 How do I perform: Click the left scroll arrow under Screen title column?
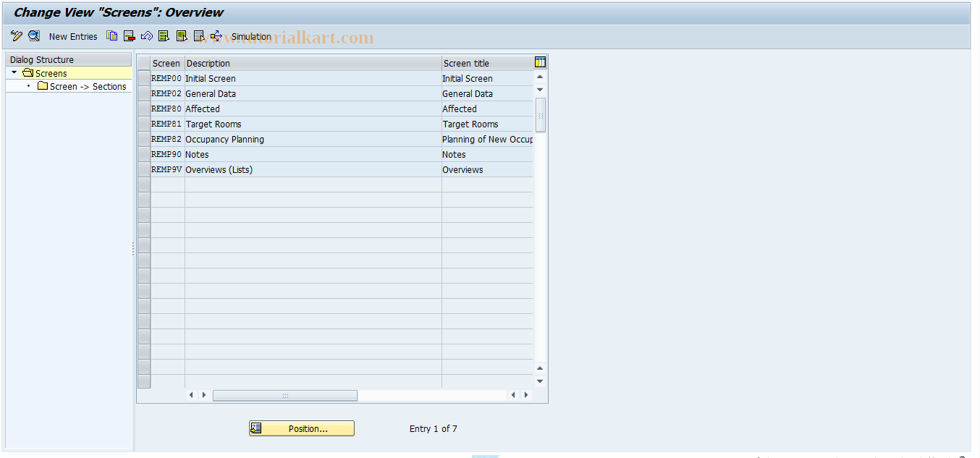coord(513,395)
